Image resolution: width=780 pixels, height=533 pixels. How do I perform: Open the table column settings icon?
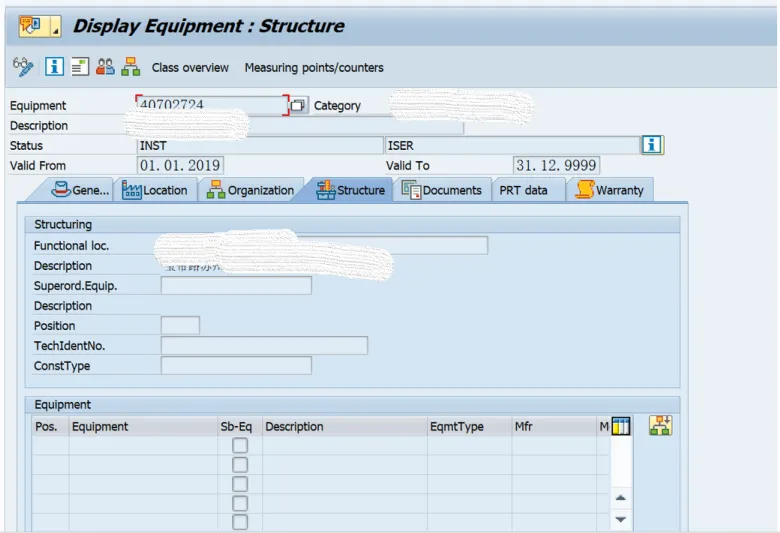pos(621,426)
